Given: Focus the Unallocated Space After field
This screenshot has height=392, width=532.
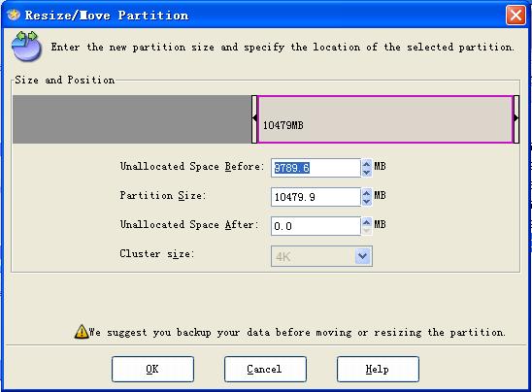Looking at the screenshot, I should pyautogui.click(x=316, y=226).
